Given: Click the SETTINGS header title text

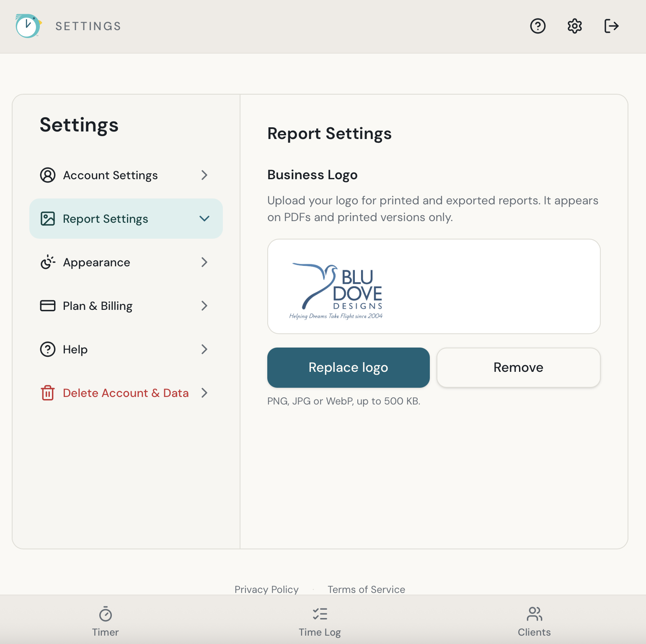Looking at the screenshot, I should pyautogui.click(x=88, y=26).
